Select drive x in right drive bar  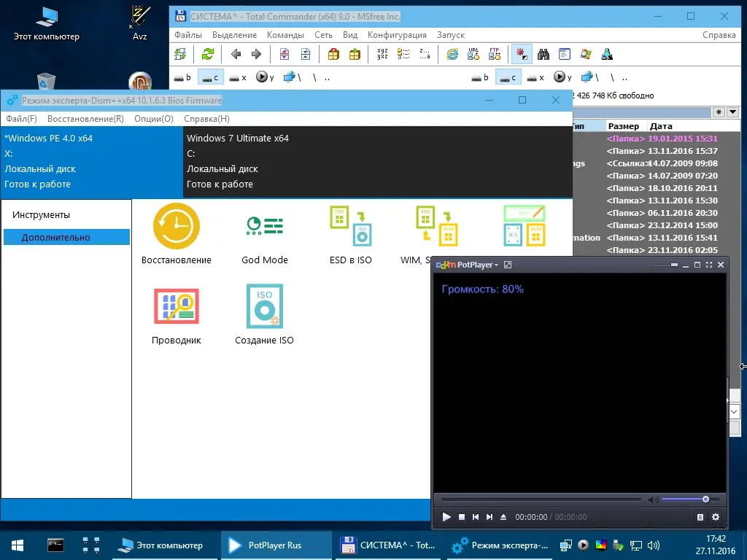pos(535,77)
